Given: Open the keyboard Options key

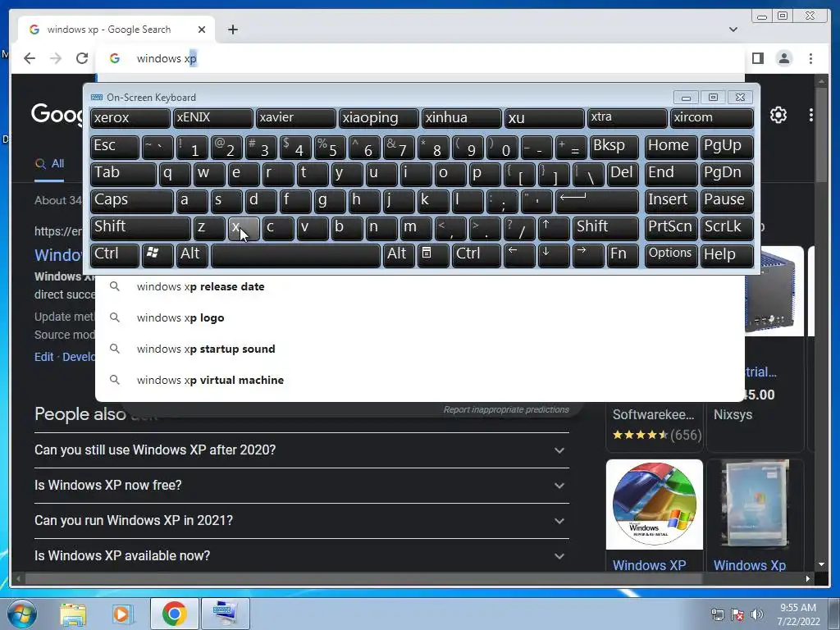Looking at the screenshot, I should click(x=671, y=254).
